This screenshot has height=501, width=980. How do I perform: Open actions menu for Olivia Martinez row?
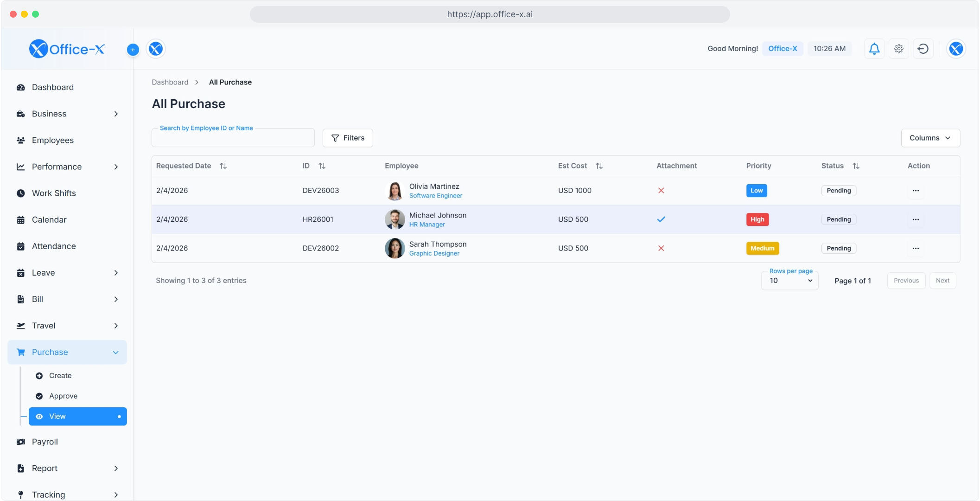pyautogui.click(x=916, y=191)
